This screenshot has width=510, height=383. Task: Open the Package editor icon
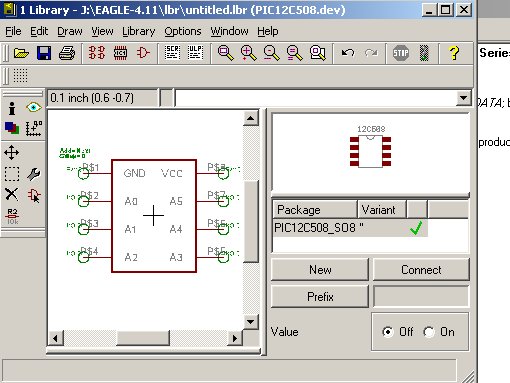pyautogui.click(x=120, y=53)
